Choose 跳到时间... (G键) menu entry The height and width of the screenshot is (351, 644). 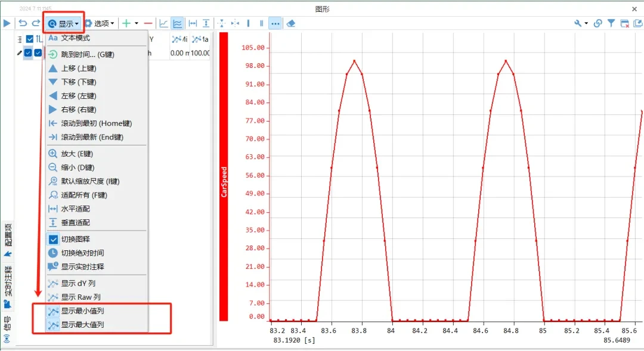pos(97,54)
